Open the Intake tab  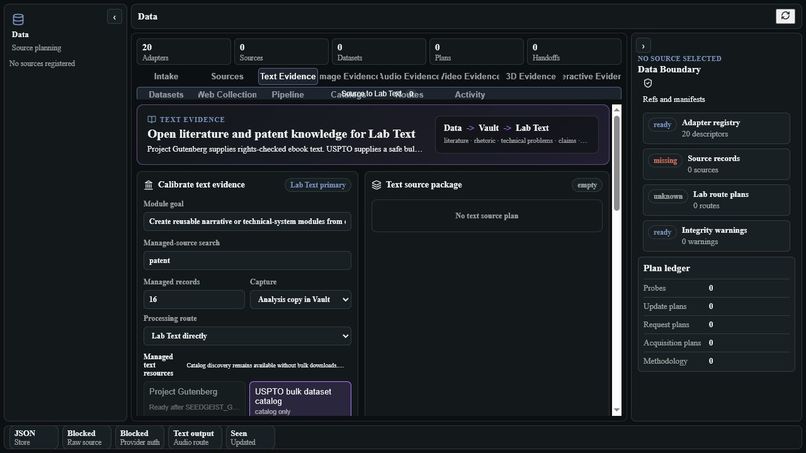pos(166,76)
